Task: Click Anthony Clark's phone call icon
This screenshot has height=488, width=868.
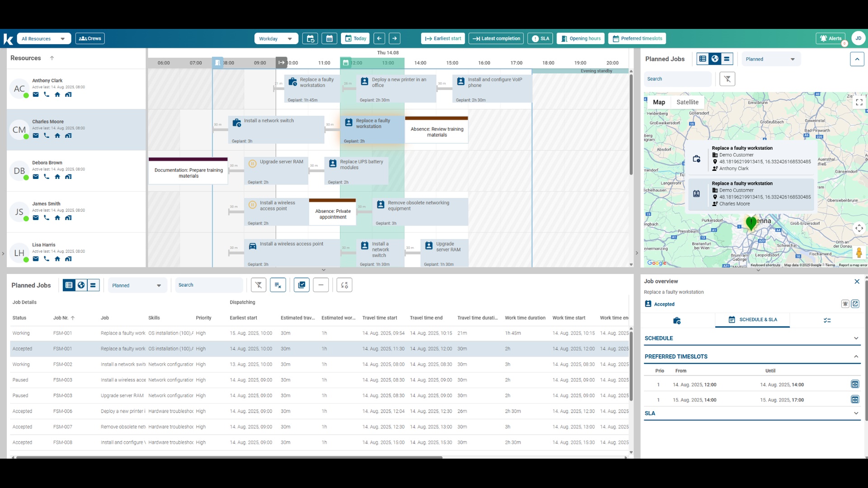Action: tap(47, 94)
